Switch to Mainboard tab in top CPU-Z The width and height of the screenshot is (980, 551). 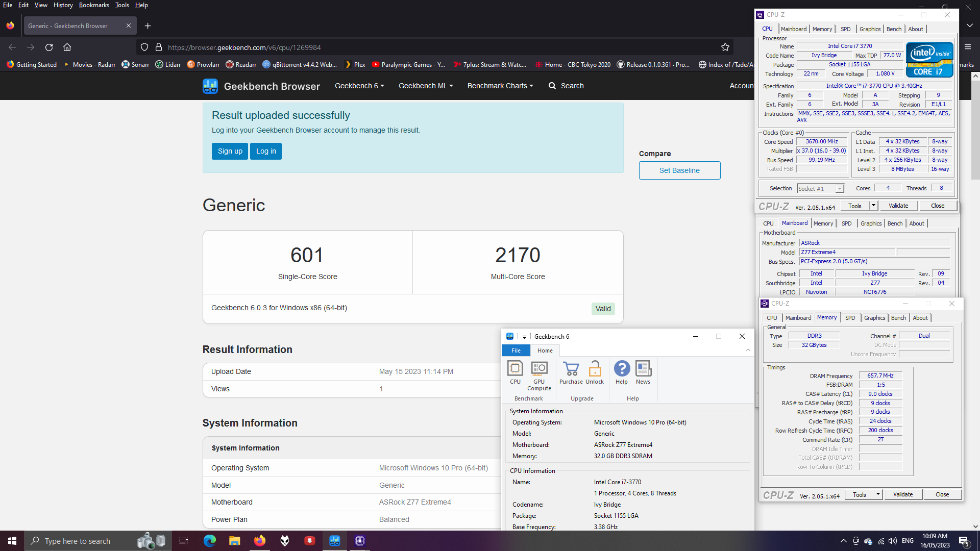794,29
